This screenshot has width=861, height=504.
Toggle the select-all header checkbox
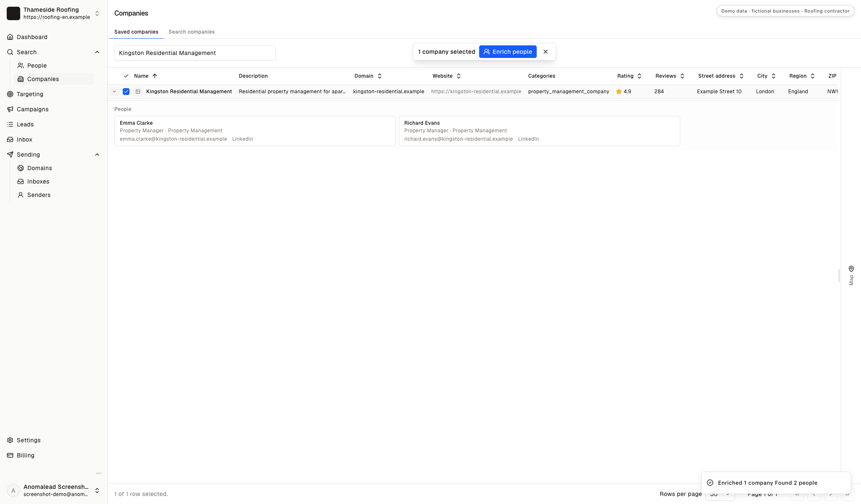[x=126, y=76]
